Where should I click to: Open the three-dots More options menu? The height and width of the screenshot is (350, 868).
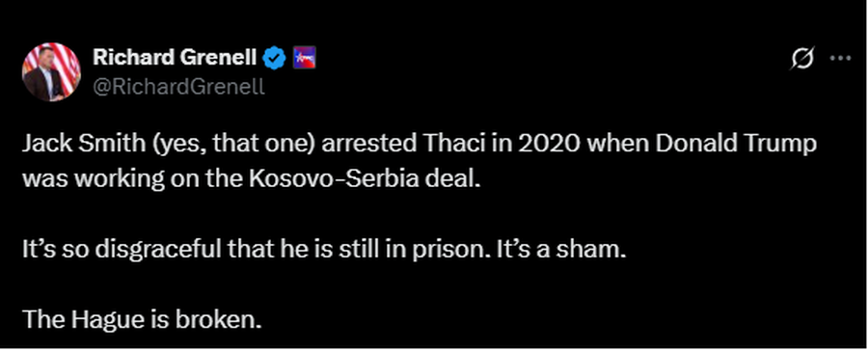[840, 58]
